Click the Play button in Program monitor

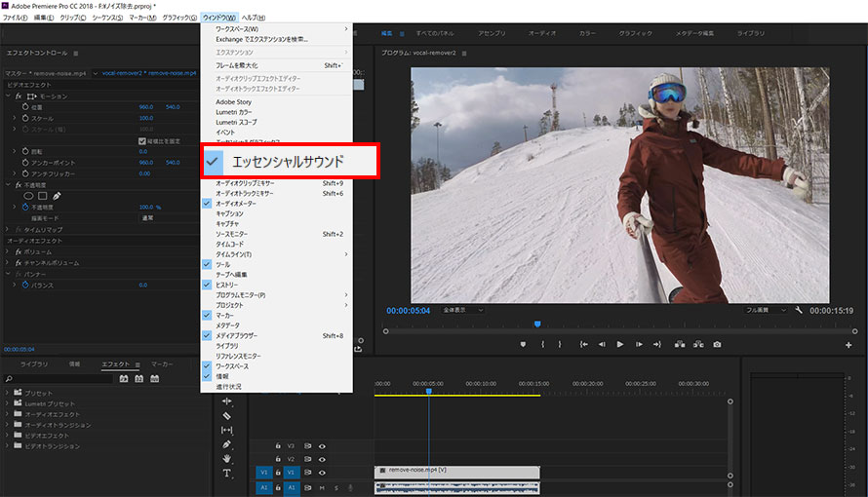tap(619, 344)
